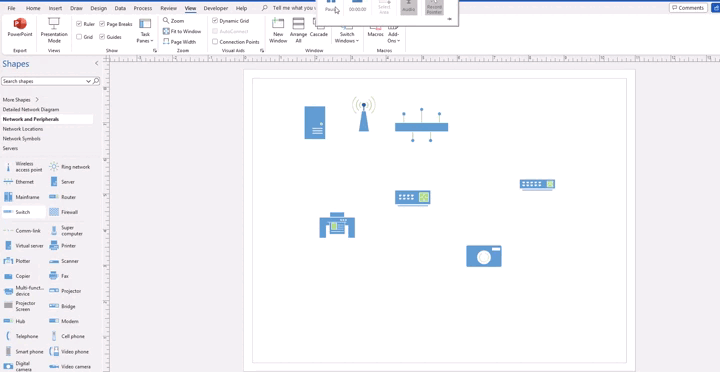Click the Tell me search box
The width and height of the screenshot is (720, 372).
pos(288,8)
